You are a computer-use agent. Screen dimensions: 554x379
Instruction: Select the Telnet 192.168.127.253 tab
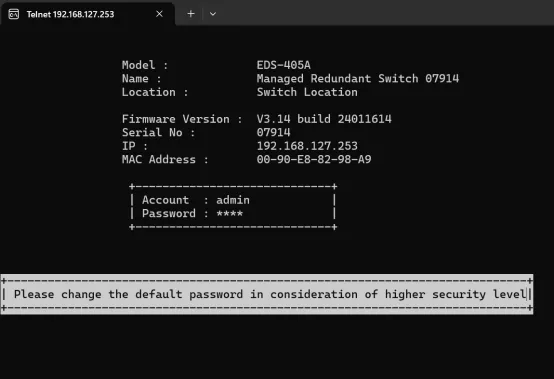[x=87, y=14]
